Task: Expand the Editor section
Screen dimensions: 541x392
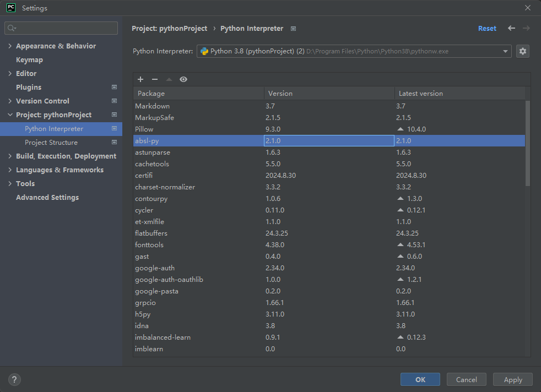Action: 10,73
